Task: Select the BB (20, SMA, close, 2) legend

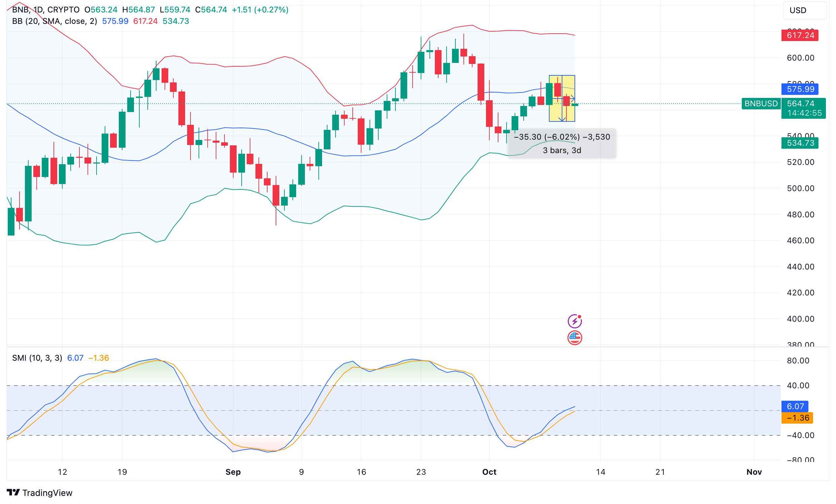Action: click(54, 21)
